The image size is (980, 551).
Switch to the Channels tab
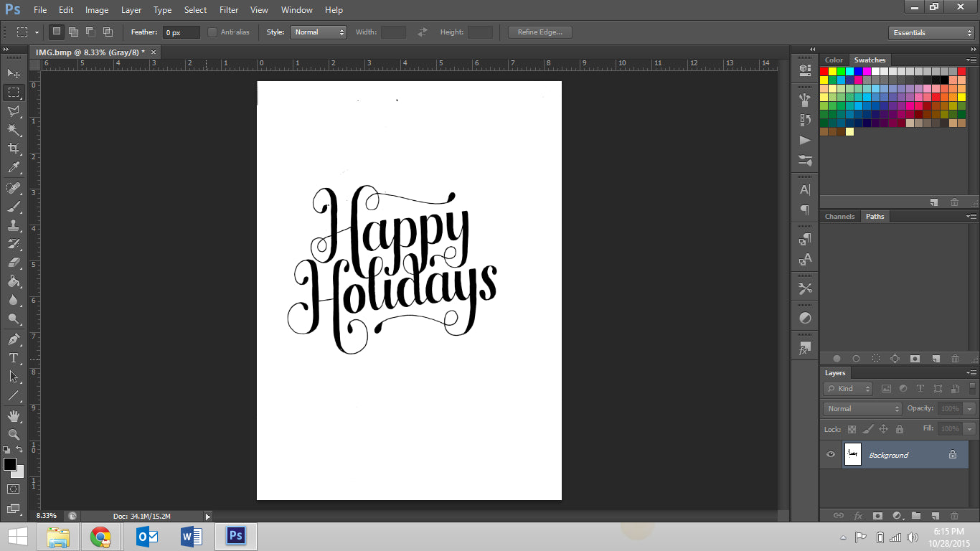coord(839,216)
